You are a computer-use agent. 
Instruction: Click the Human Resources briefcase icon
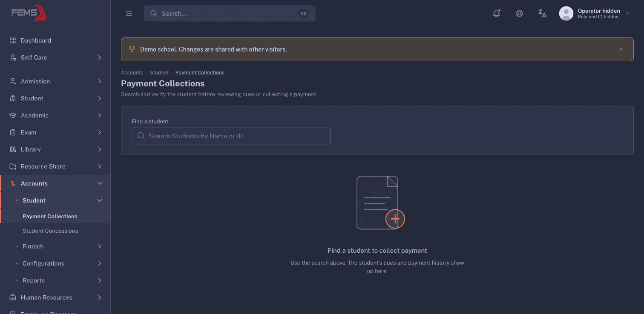(13, 297)
